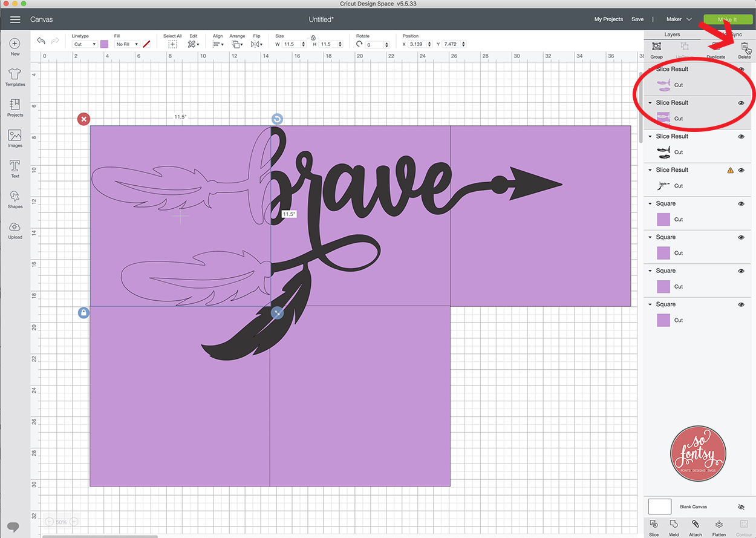
Task: Hide the black feathers Slice Result layer
Action: (741, 137)
